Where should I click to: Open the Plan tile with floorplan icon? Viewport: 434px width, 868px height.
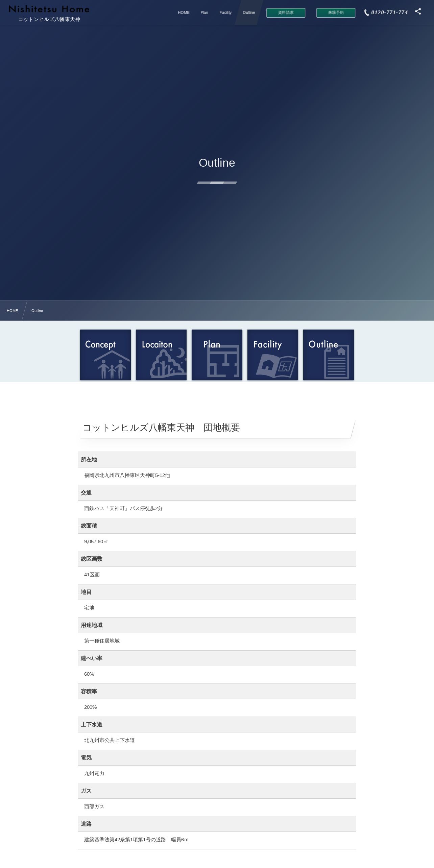coord(217,355)
